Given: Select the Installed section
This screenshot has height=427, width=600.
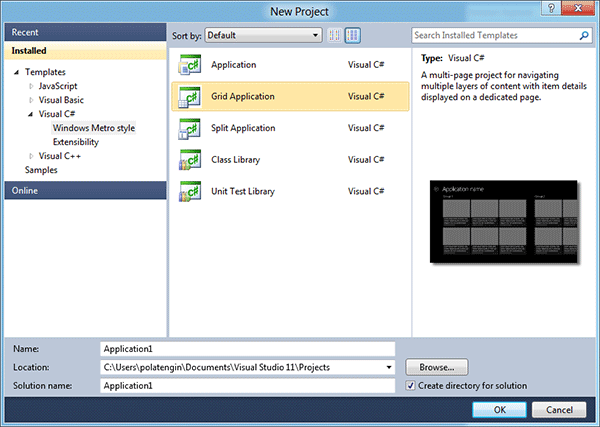Looking at the screenshot, I should (85, 51).
